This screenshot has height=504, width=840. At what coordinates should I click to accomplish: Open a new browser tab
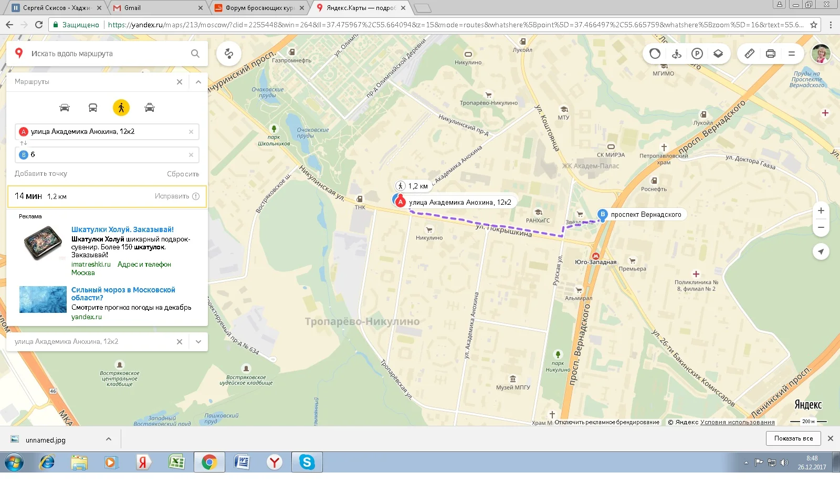423,8
